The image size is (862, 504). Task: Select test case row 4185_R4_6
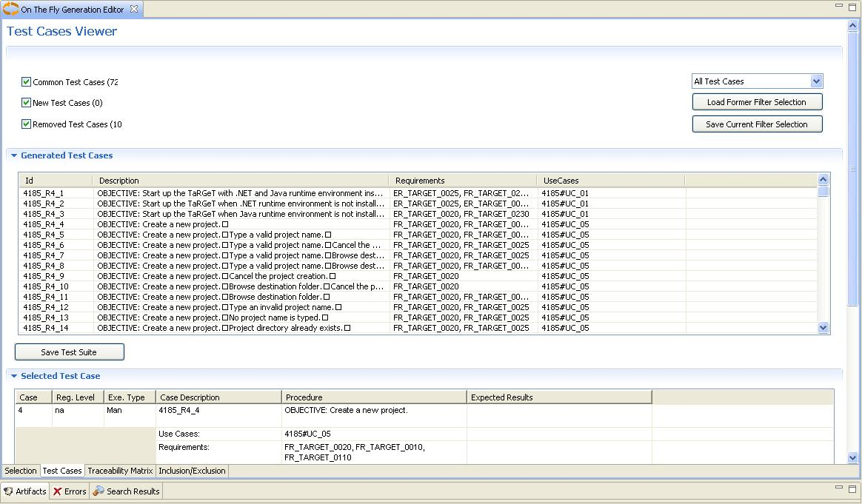point(418,245)
